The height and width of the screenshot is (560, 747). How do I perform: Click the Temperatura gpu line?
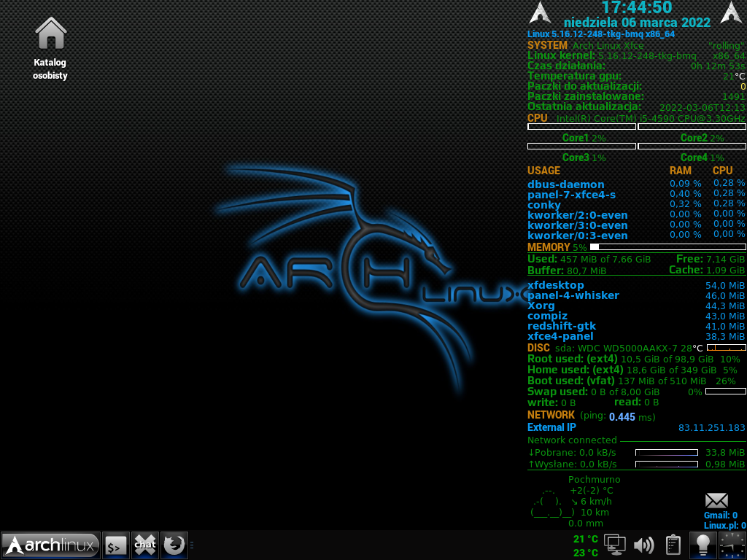coord(636,76)
